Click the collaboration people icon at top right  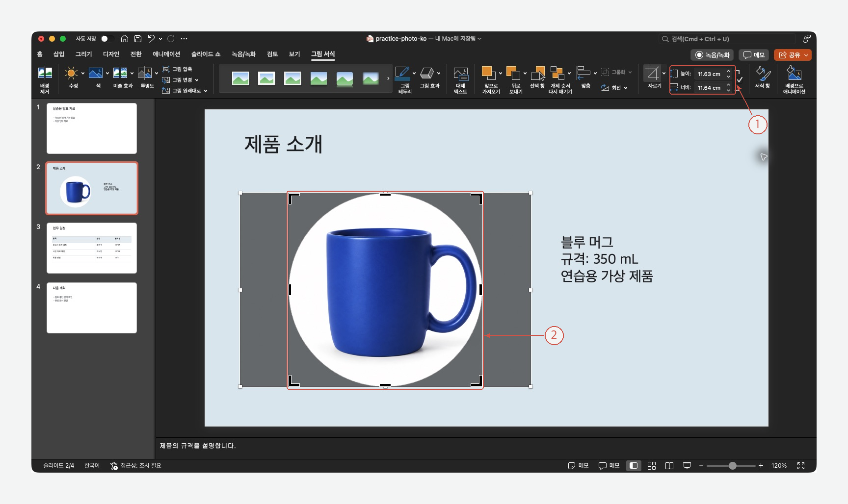(x=806, y=39)
